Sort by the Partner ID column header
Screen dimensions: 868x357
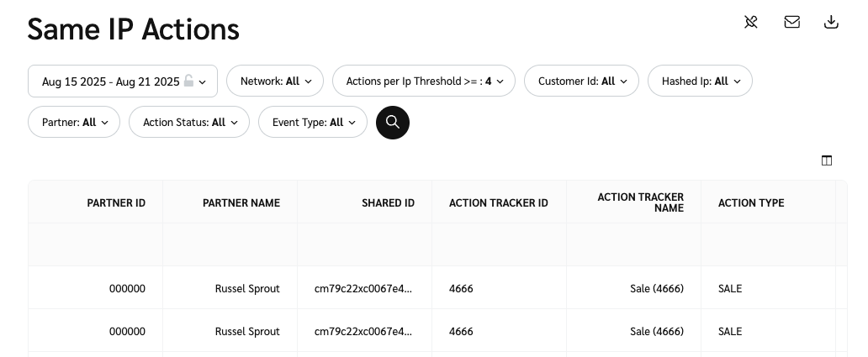click(x=116, y=202)
